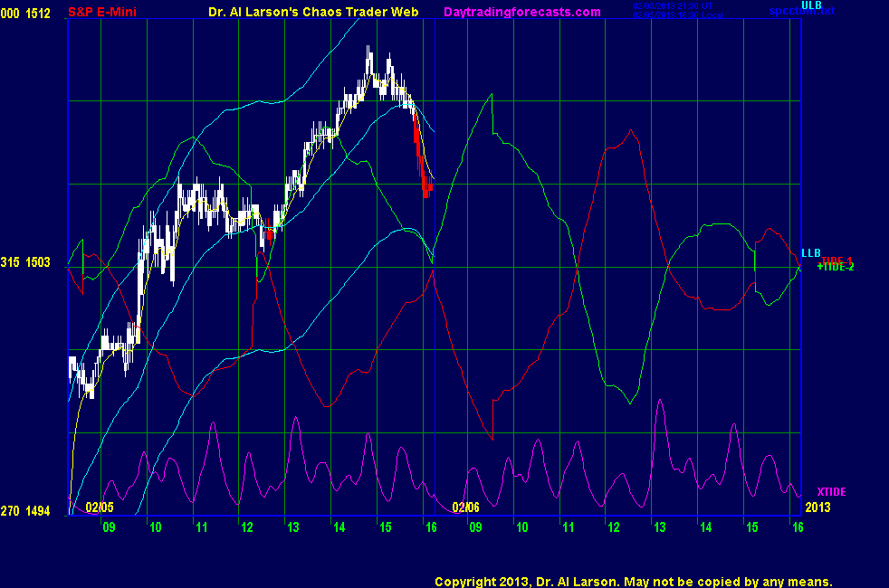Open the Daytradingforecasts.com label
Viewport: 889px width, 588px height.
coord(522,13)
